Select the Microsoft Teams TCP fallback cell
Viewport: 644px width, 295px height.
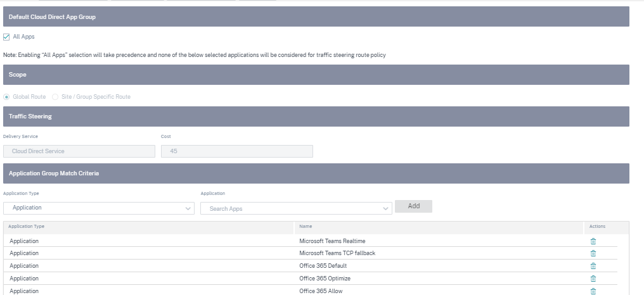click(337, 253)
